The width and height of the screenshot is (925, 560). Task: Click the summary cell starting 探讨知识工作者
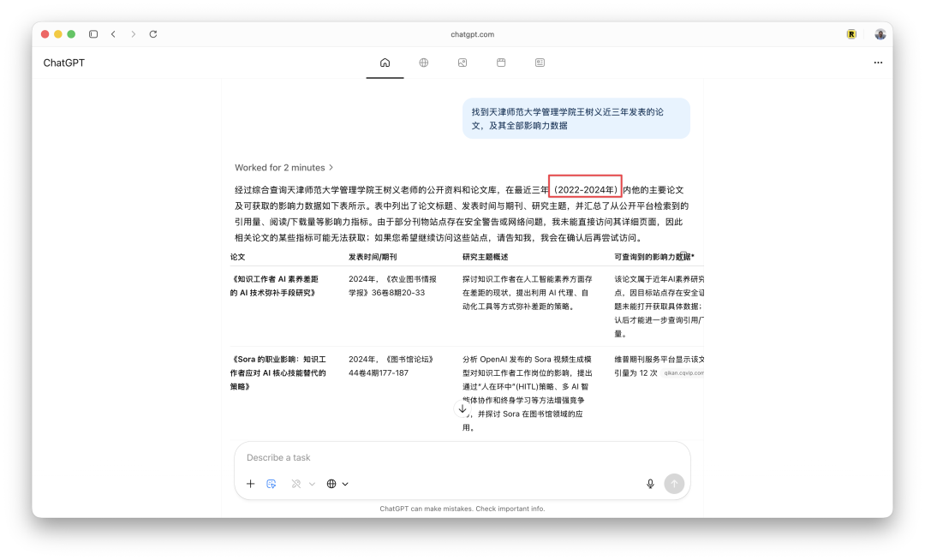(527, 293)
